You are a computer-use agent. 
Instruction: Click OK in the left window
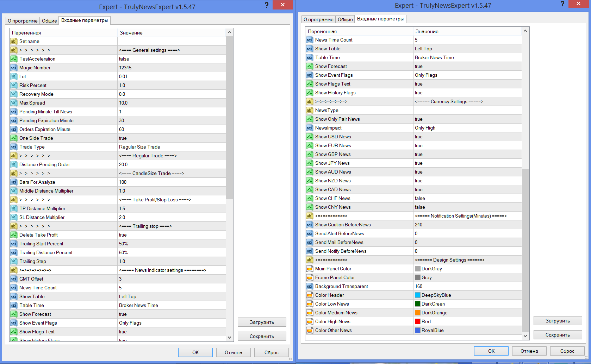click(x=195, y=352)
